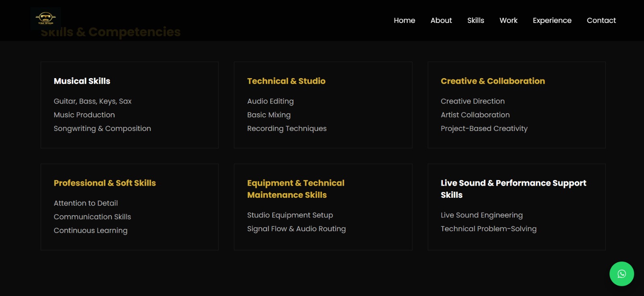This screenshot has width=644, height=296.
Task: Select Work in the top navigation
Action: (508, 21)
